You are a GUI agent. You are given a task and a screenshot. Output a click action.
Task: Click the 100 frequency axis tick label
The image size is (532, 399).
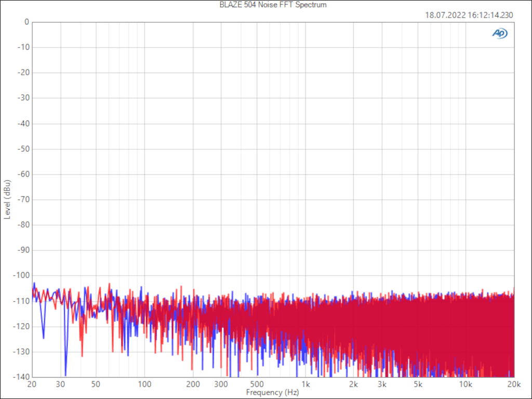(144, 384)
